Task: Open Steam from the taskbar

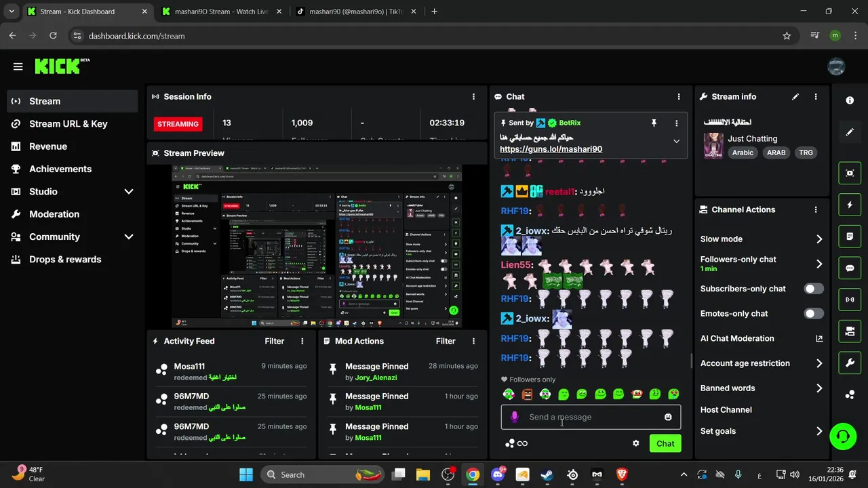Action: point(547,474)
